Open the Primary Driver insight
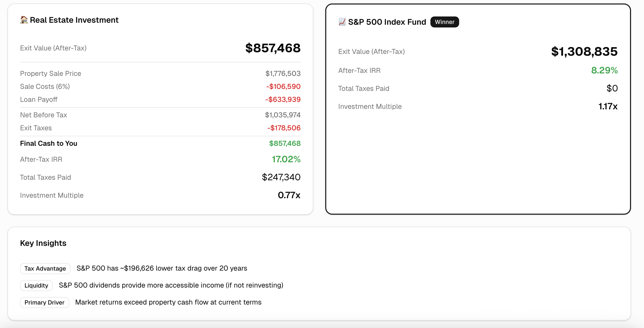The height and width of the screenshot is (328, 644). tap(44, 302)
